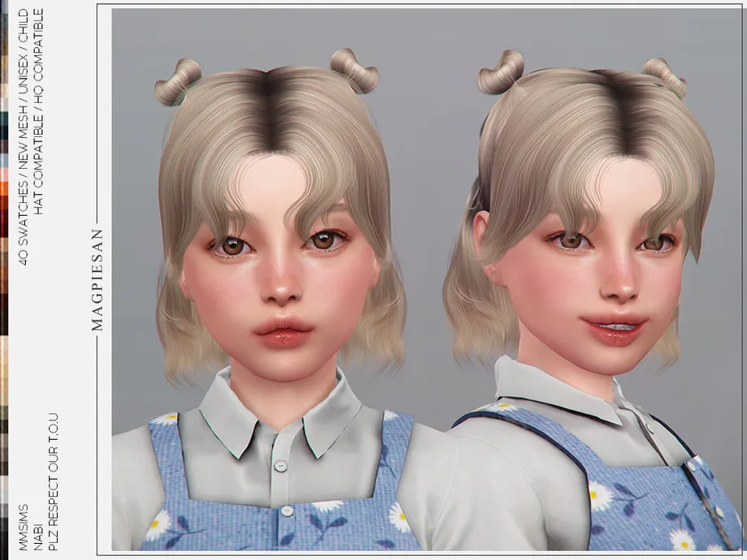
Task: Click the MAGPIESAN creator name
Action: coord(97,279)
